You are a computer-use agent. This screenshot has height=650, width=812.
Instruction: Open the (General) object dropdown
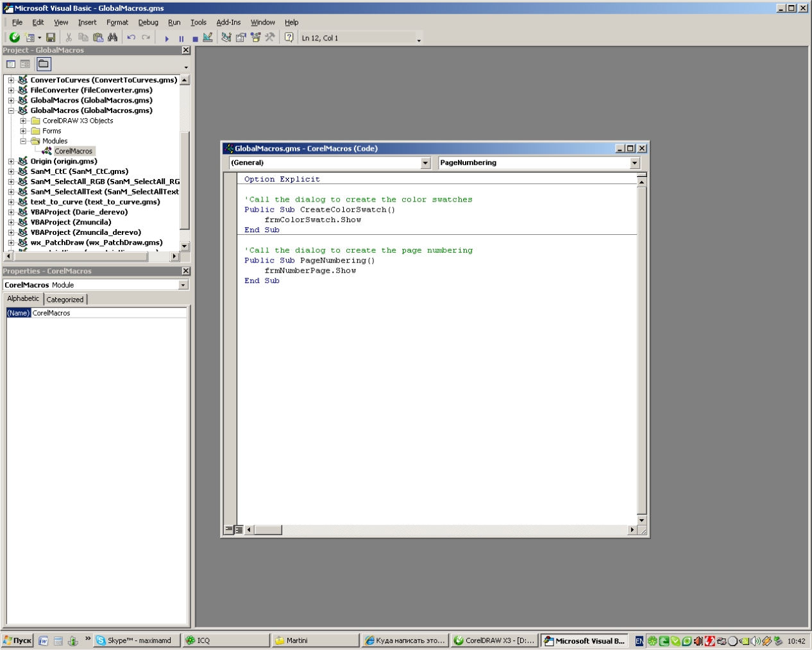click(x=425, y=163)
